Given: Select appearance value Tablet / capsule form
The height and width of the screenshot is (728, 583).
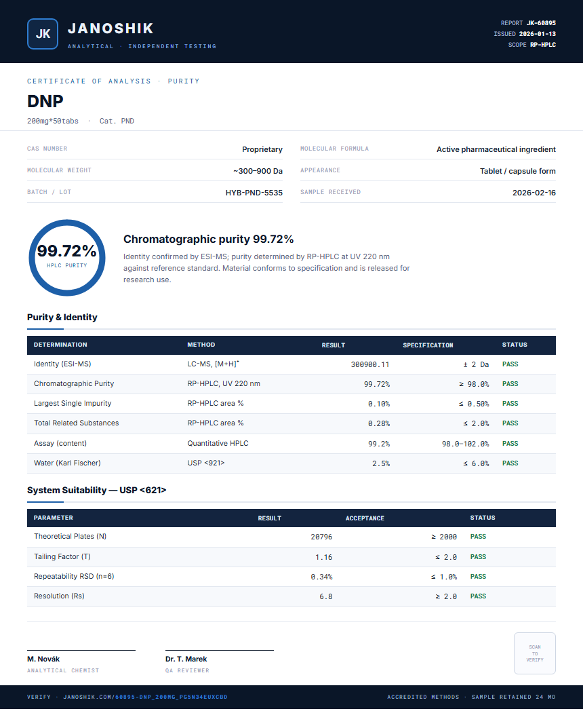Looking at the screenshot, I should click(x=518, y=171).
